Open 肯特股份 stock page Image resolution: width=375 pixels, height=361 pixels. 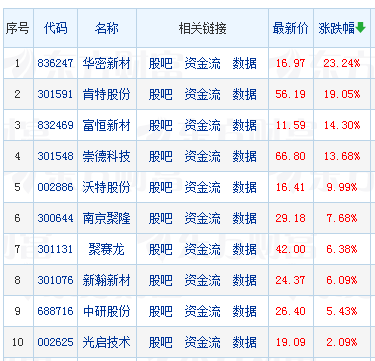coord(107,94)
